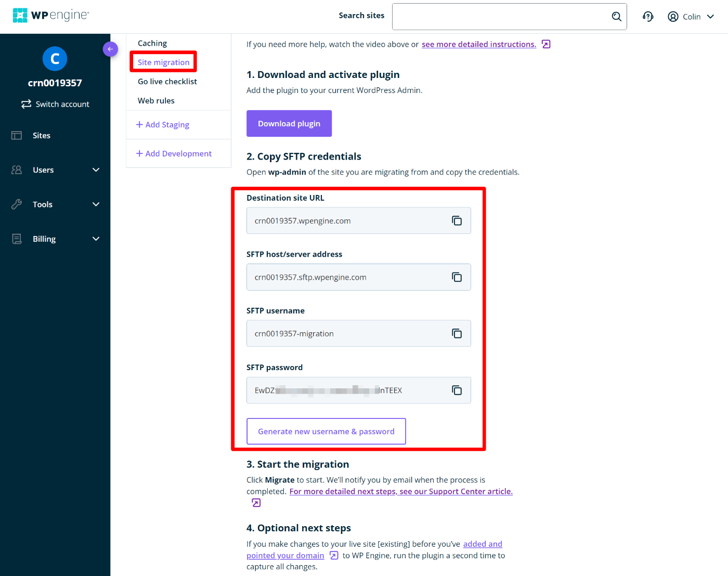This screenshot has width=728, height=576.
Task: Click the plus icon beside Add Staging
Action: tap(139, 124)
